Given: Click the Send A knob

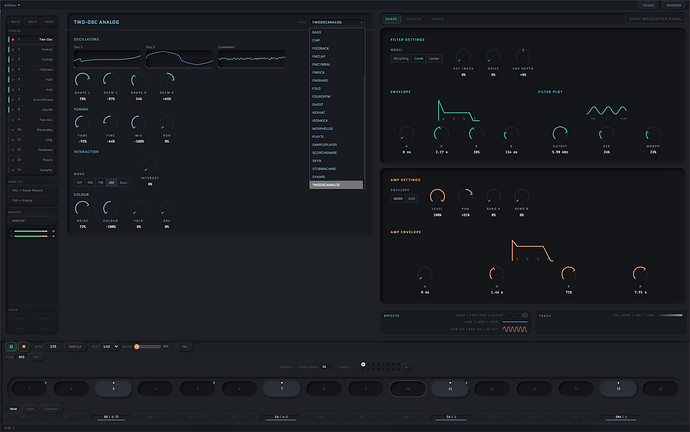Looking at the screenshot, I should (x=493, y=196).
